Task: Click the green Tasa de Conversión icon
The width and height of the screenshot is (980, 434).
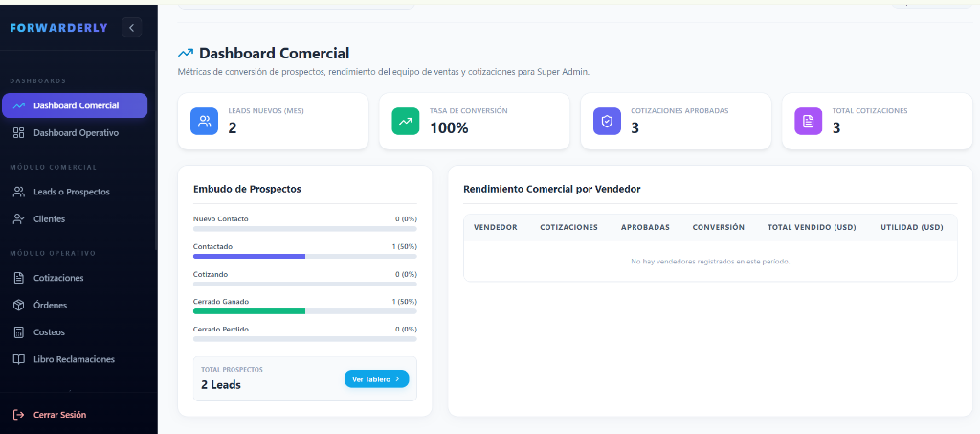Action: [x=406, y=122]
